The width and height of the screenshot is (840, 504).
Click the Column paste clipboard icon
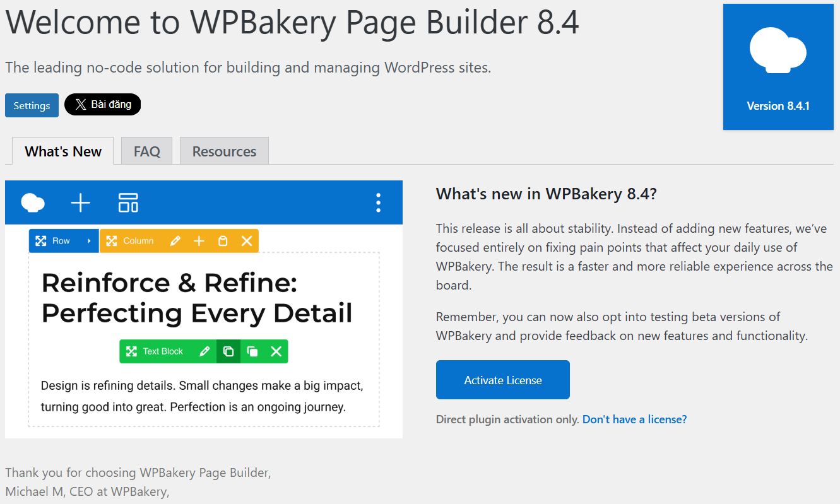(x=223, y=241)
